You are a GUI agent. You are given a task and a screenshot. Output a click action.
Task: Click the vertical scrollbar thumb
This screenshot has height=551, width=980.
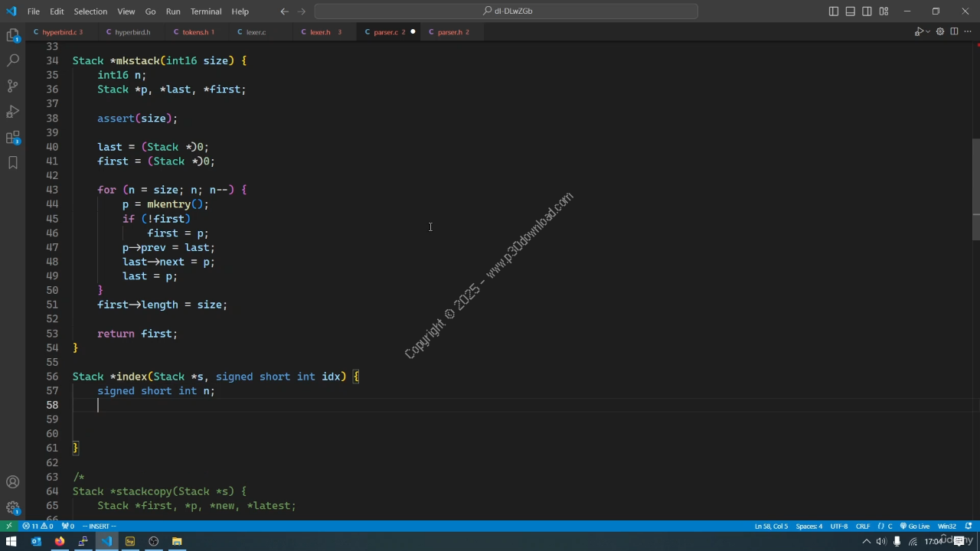pyautogui.click(x=975, y=190)
